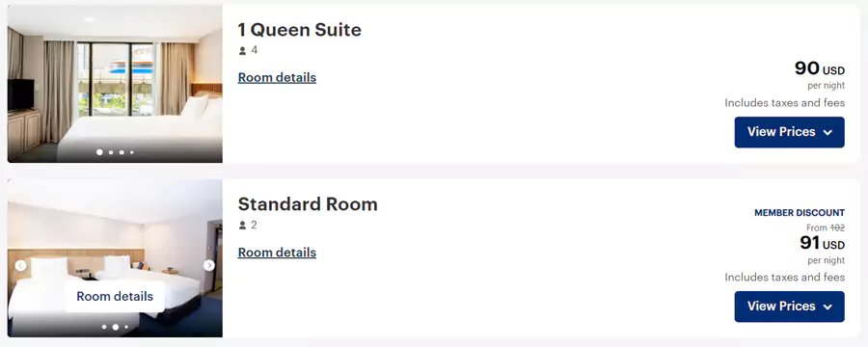The image size is (868, 347).
Task: Select the third carousel dot on 1 Queen Suite photo
Action: coord(122,152)
